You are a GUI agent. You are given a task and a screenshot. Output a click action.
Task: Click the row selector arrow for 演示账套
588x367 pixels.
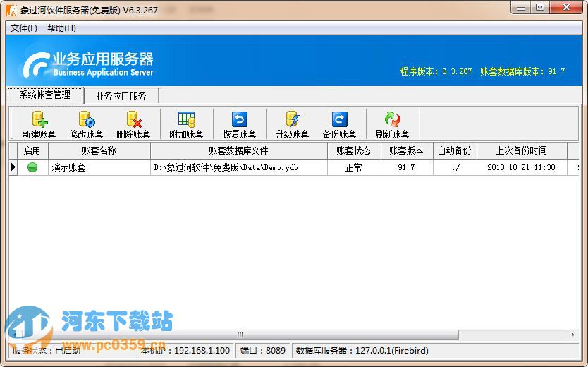click(x=13, y=167)
